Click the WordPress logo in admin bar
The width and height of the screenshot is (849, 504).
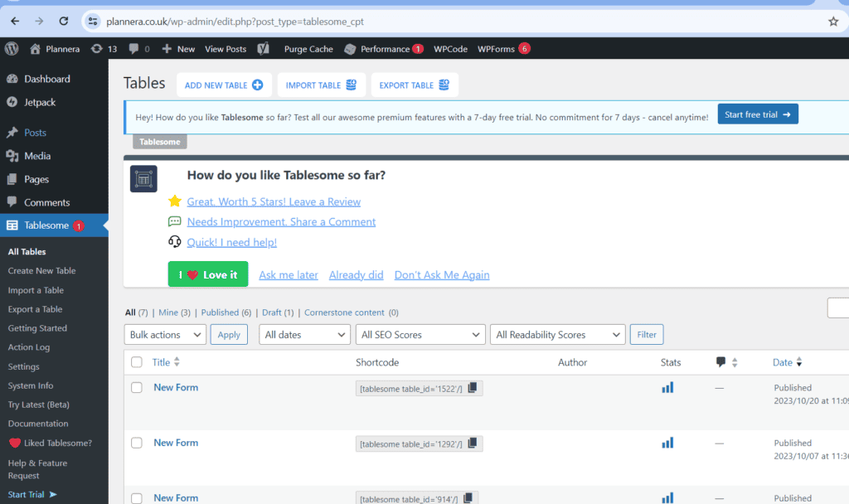(x=12, y=49)
